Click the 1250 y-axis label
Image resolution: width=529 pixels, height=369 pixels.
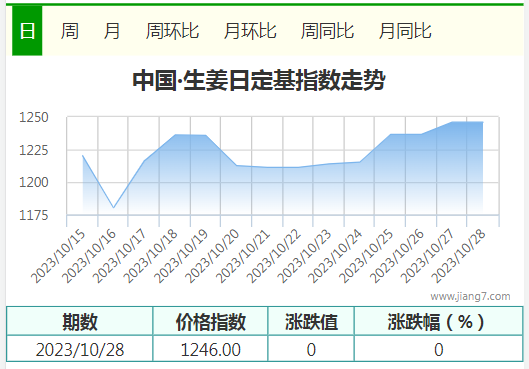pos(33,117)
